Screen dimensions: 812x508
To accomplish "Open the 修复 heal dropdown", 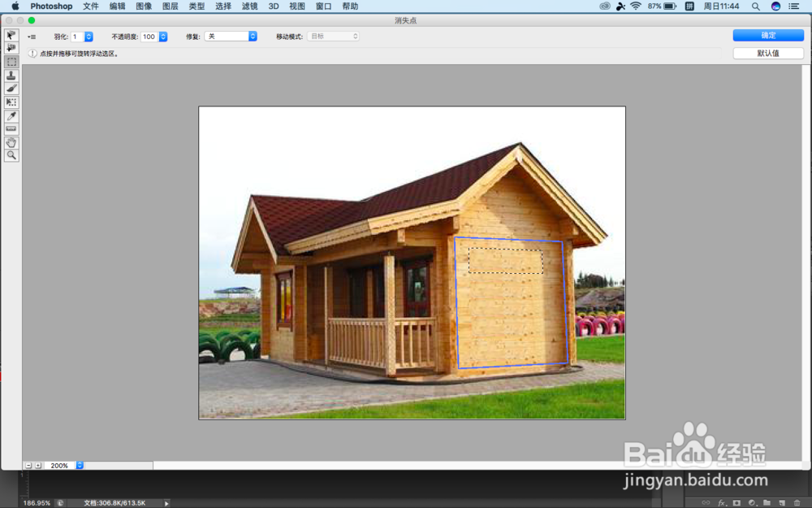I will tap(231, 37).
